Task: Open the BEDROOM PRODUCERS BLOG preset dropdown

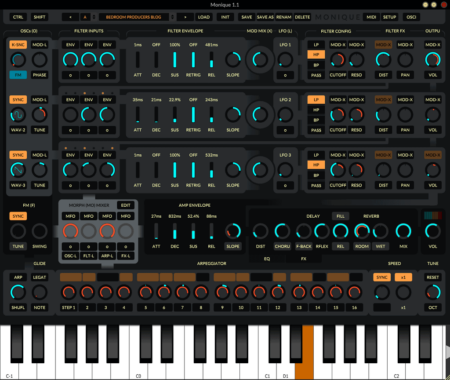Action: point(134,17)
